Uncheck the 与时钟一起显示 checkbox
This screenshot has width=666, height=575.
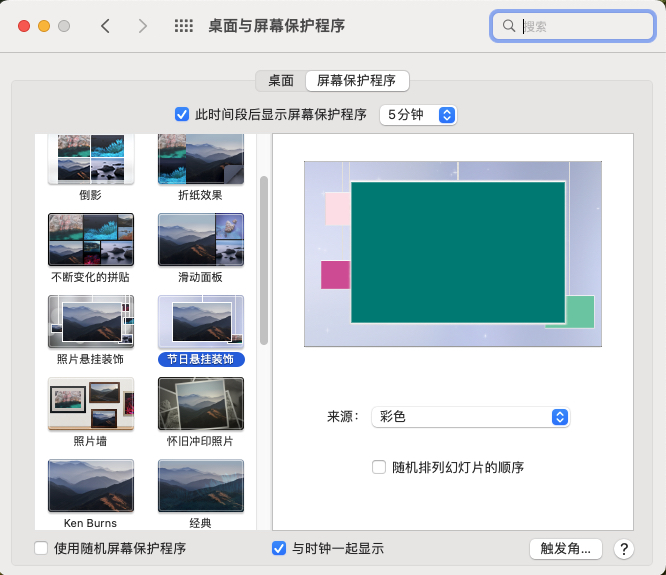coord(279,548)
